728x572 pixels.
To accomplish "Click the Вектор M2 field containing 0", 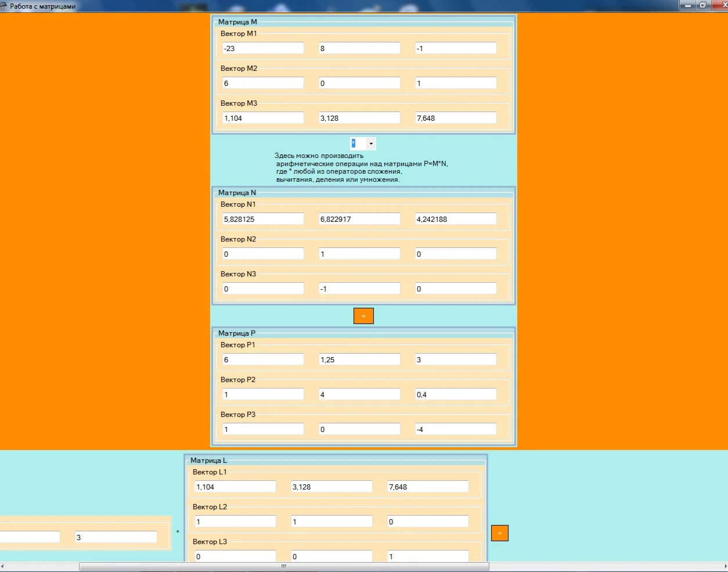I will pyautogui.click(x=359, y=83).
